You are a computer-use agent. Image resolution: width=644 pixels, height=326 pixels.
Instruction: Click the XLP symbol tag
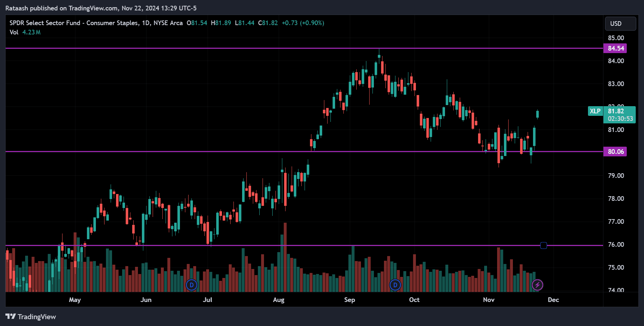click(595, 111)
